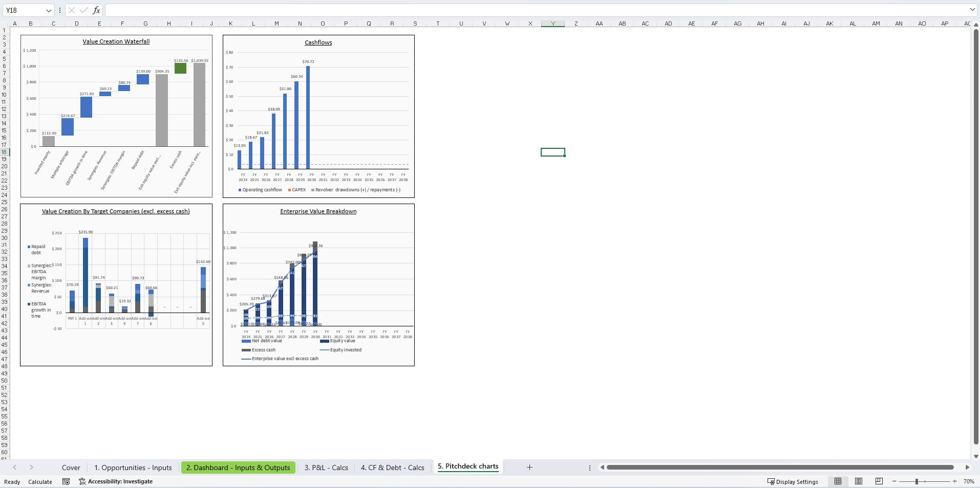Screen dimensions: 980x488
Task: Switch to Page Layout view icon
Action: coord(858,481)
